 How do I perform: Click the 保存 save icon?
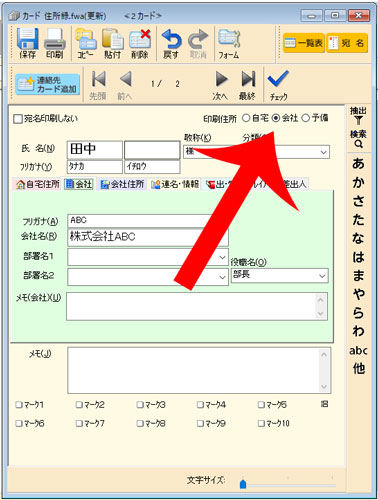(x=27, y=43)
